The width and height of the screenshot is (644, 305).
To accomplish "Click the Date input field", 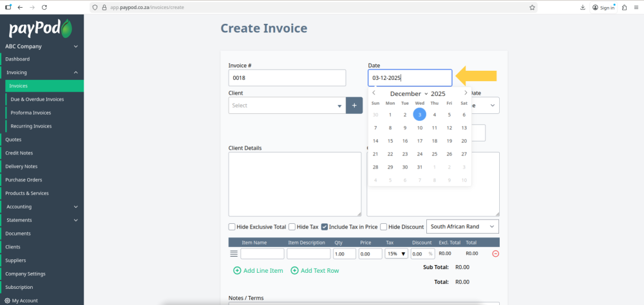I will pyautogui.click(x=410, y=78).
